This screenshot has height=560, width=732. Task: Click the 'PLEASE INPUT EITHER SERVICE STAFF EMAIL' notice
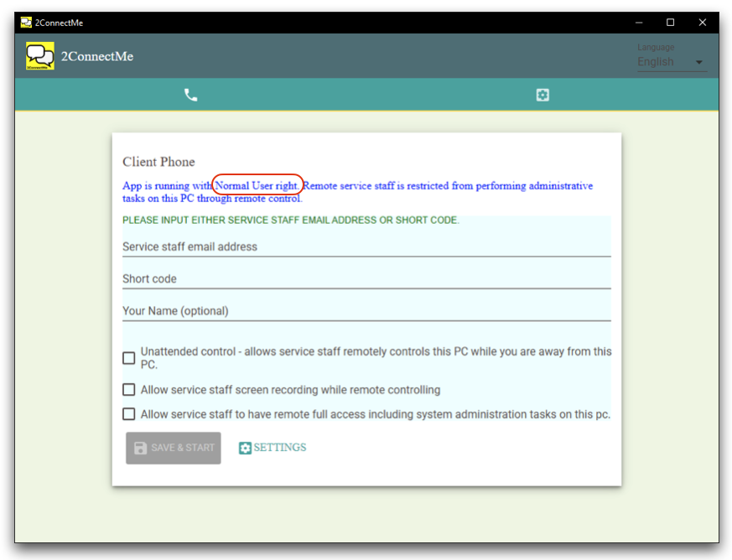tap(291, 220)
